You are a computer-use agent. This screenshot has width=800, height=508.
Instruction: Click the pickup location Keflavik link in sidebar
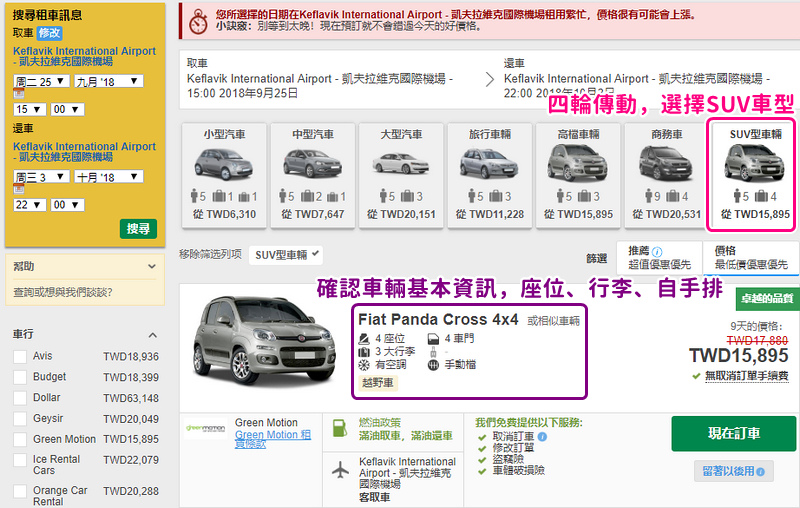(84, 56)
